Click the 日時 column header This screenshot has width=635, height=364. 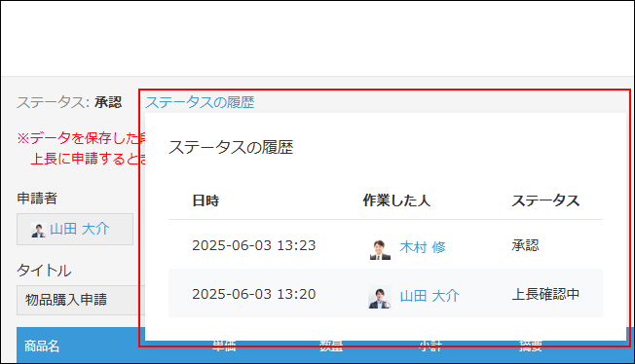(205, 200)
